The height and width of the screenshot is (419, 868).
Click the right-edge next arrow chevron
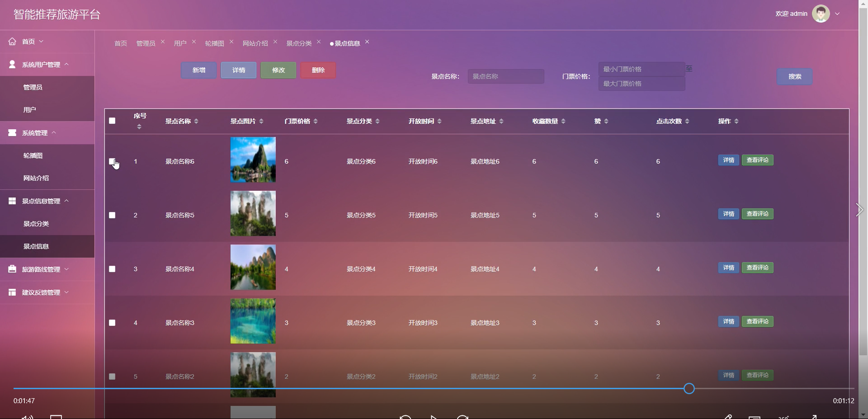[x=859, y=210]
